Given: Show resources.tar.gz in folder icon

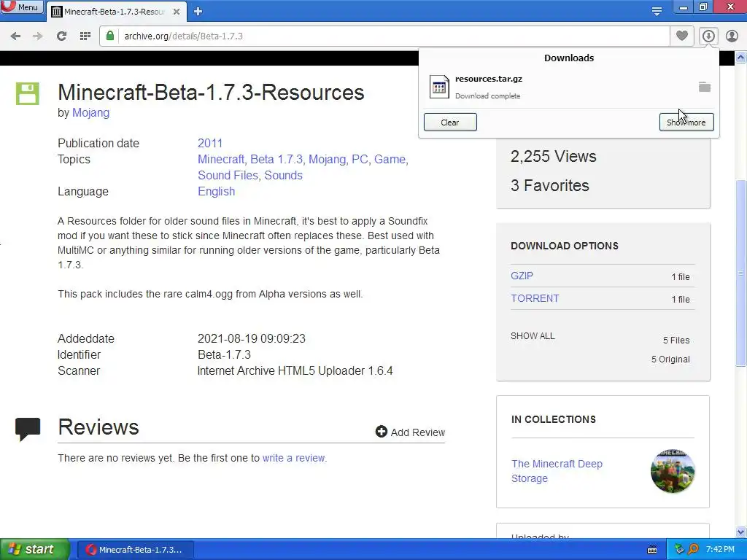Looking at the screenshot, I should click(x=705, y=87).
